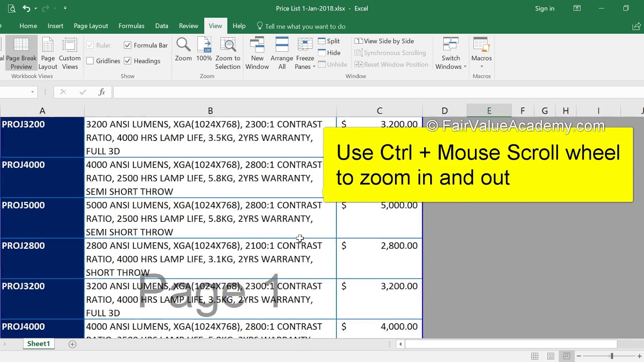This screenshot has width=644, height=362.
Task: Switch to Normal view in status bar
Action: click(535, 356)
